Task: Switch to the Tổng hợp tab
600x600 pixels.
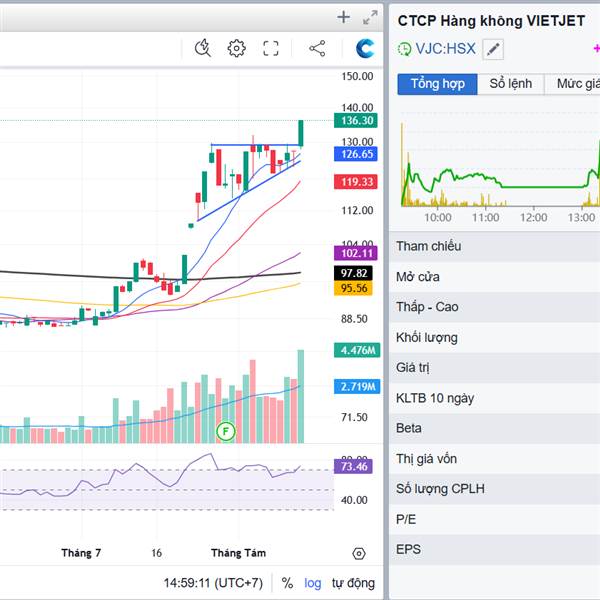Action: 437,84
